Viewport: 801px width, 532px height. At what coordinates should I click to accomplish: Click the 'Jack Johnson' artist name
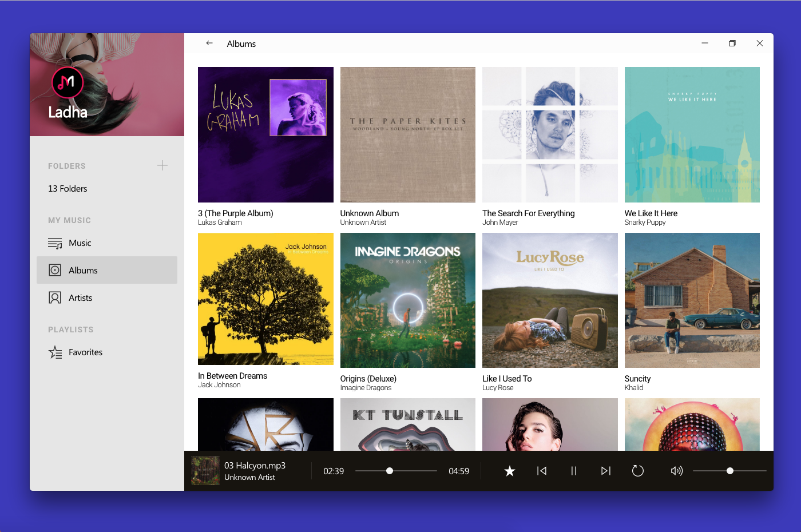tap(219, 385)
